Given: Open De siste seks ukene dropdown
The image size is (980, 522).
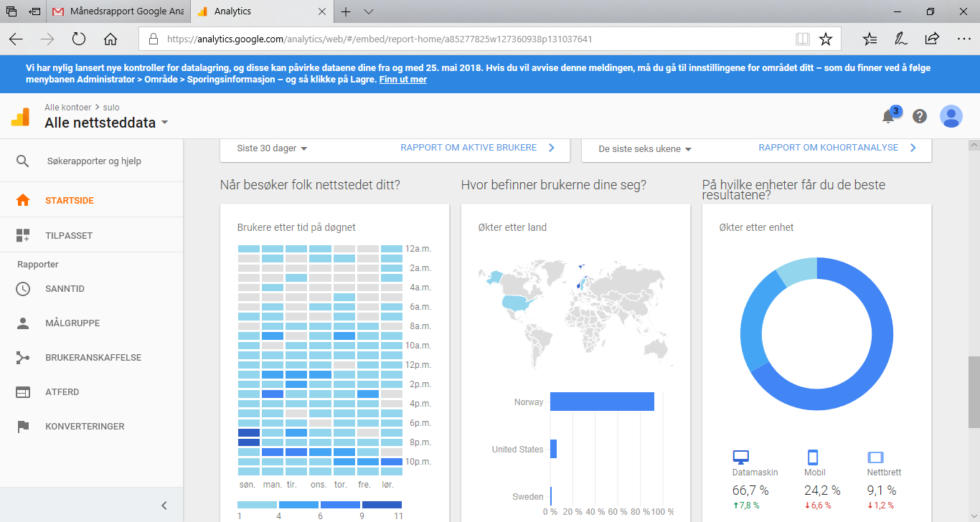Looking at the screenshot, I should coord(645,149).
